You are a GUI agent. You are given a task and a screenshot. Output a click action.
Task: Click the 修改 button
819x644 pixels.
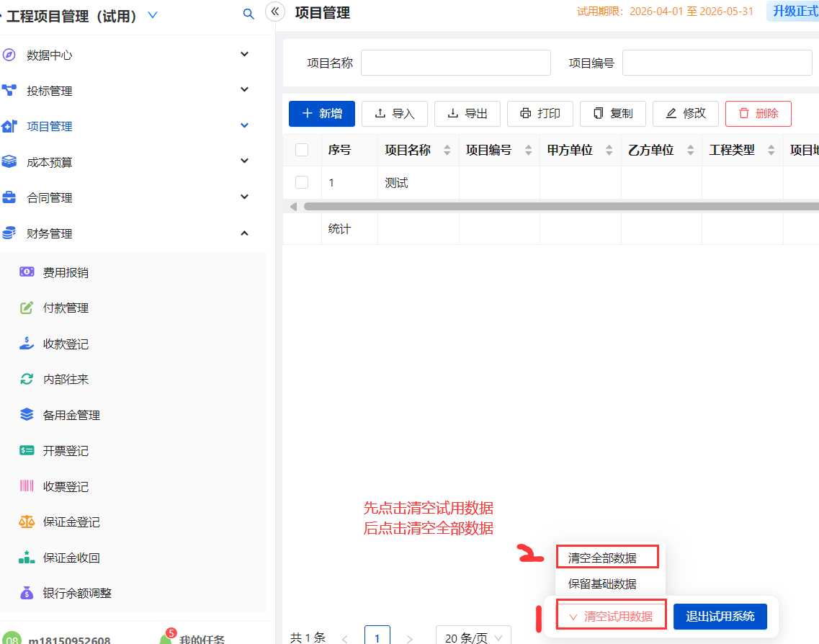pos(685,113)
